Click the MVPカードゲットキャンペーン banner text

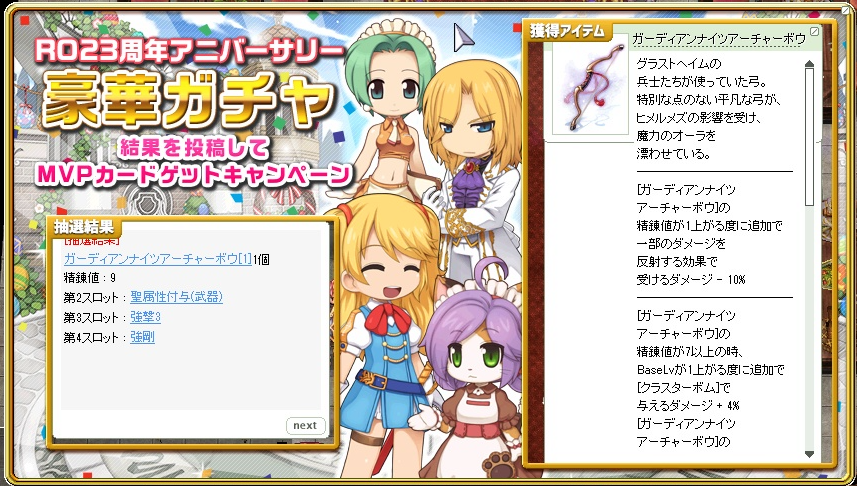[193, 174]
